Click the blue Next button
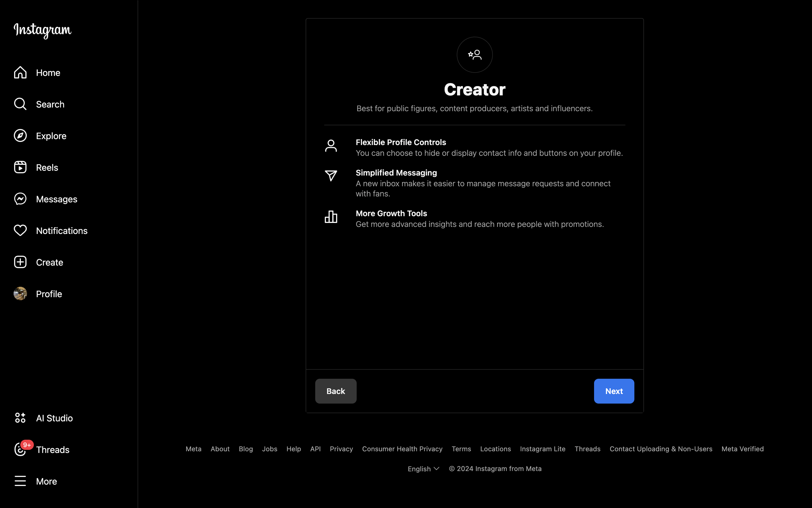Viewport: 812px width, 508px height. (614, 391)
